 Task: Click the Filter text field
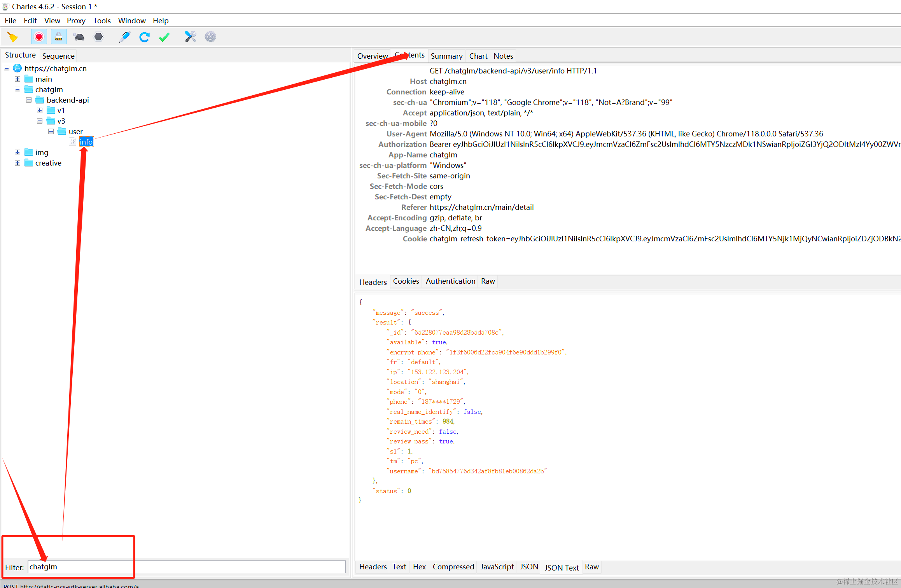click(x=187, y=567)
